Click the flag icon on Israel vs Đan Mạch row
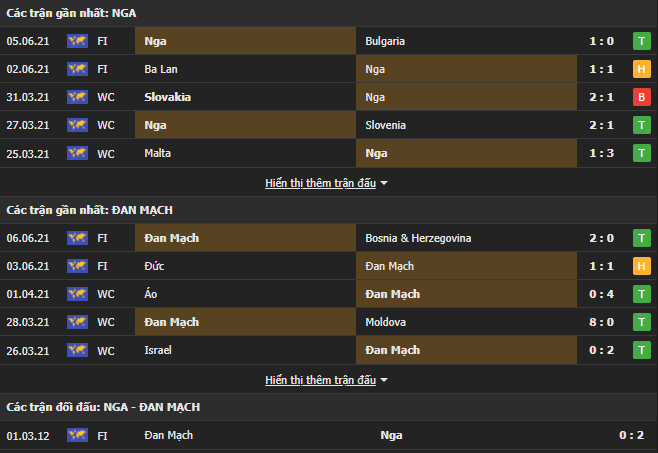 click(77, 350)
